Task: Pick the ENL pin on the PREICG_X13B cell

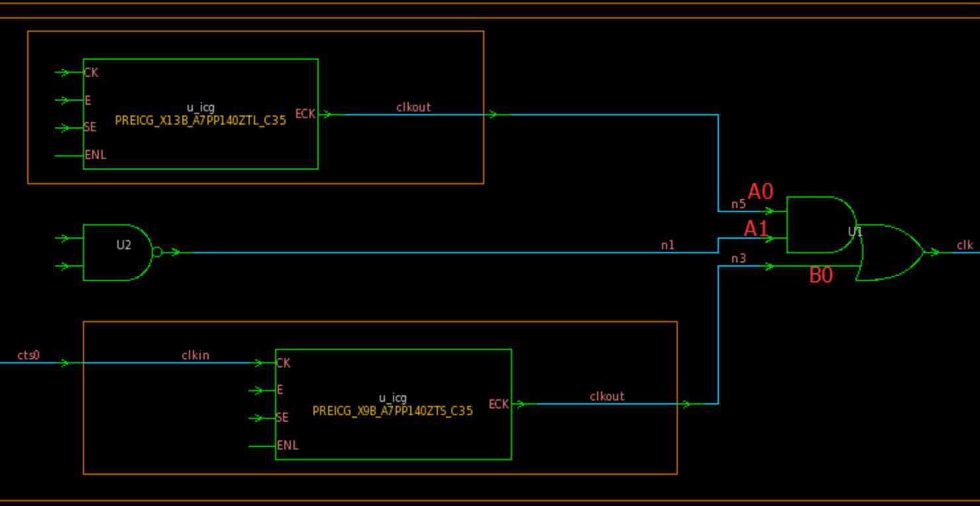Action: pyautogui.click(x=95, y=155)
